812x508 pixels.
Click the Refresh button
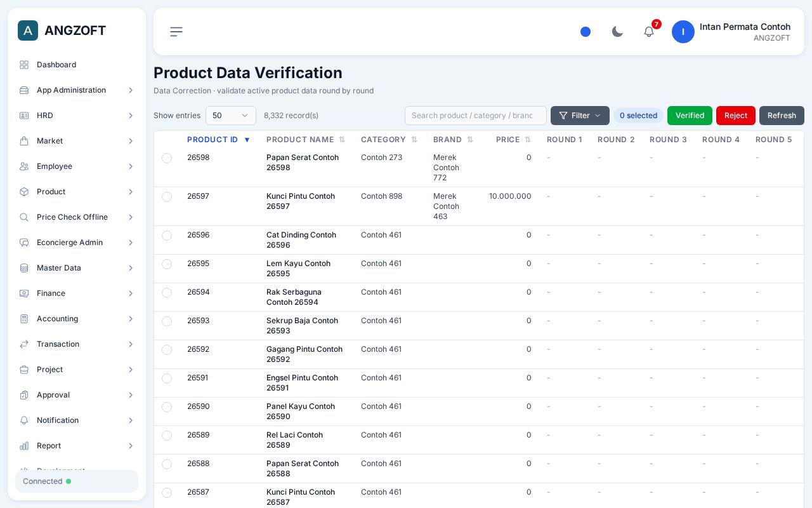(782, 116)
